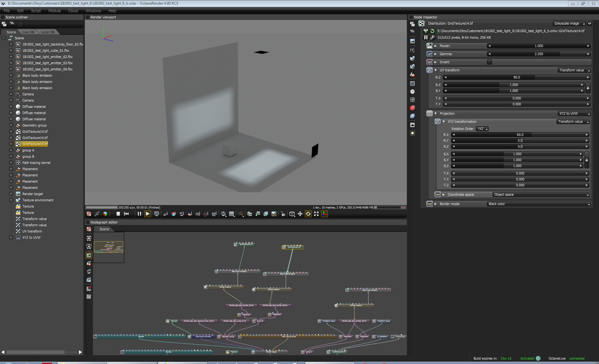Click the reload image file icon

click(432, 31)
